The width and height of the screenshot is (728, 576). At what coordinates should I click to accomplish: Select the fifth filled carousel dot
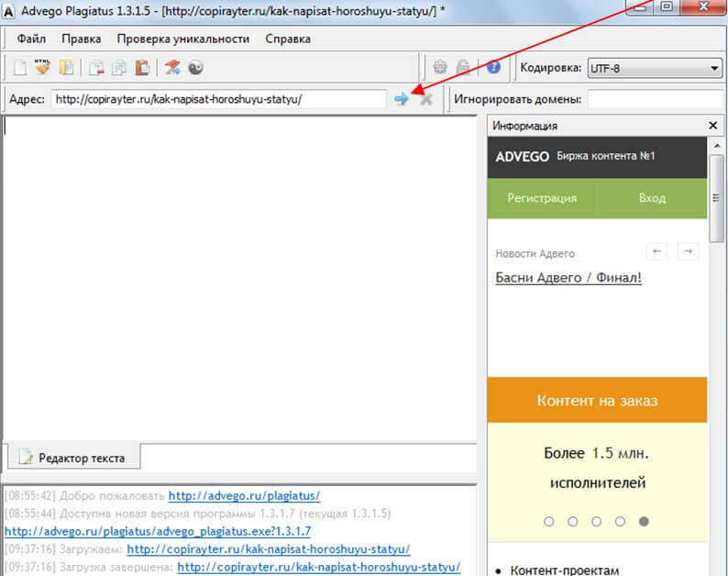point(644,521)
